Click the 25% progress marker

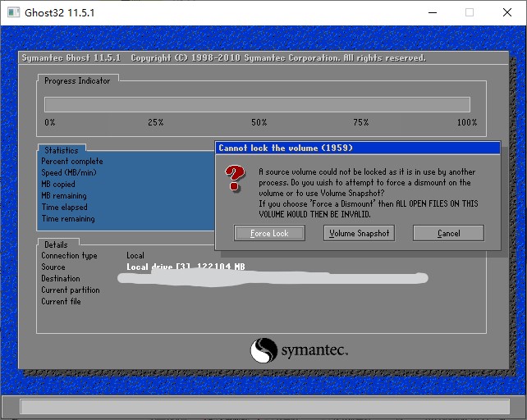tap(156, 122)
